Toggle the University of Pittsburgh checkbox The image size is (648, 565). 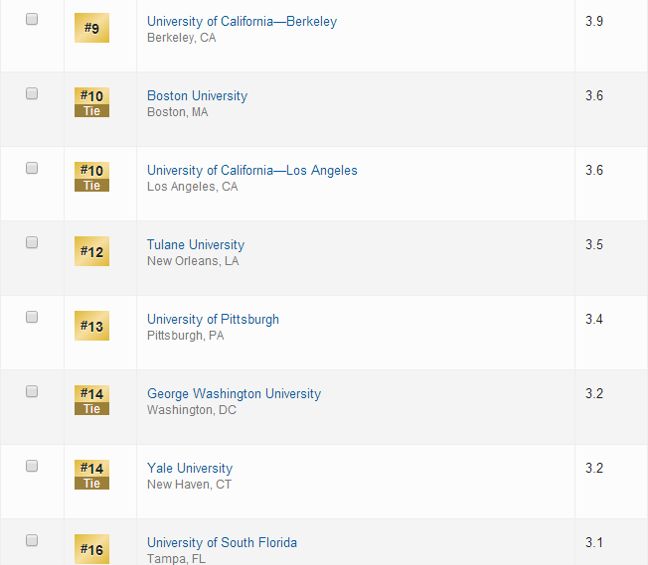pyautogui.click(x=32, y=317)
